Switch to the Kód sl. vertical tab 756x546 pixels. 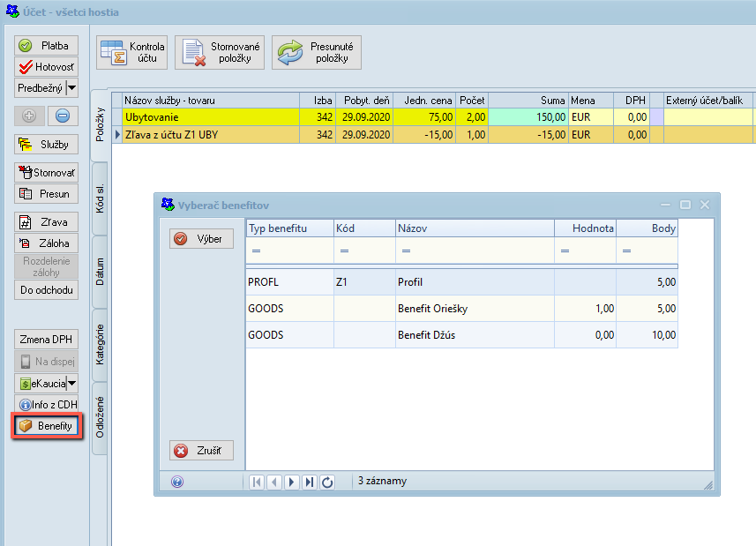coord(100,198)
